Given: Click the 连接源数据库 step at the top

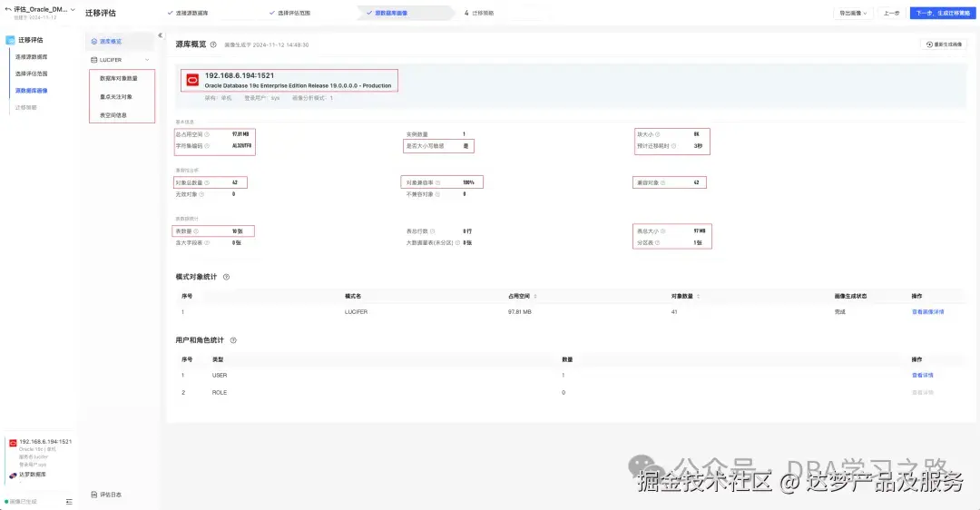Looking at the screenshot, I should click(188, 13).
